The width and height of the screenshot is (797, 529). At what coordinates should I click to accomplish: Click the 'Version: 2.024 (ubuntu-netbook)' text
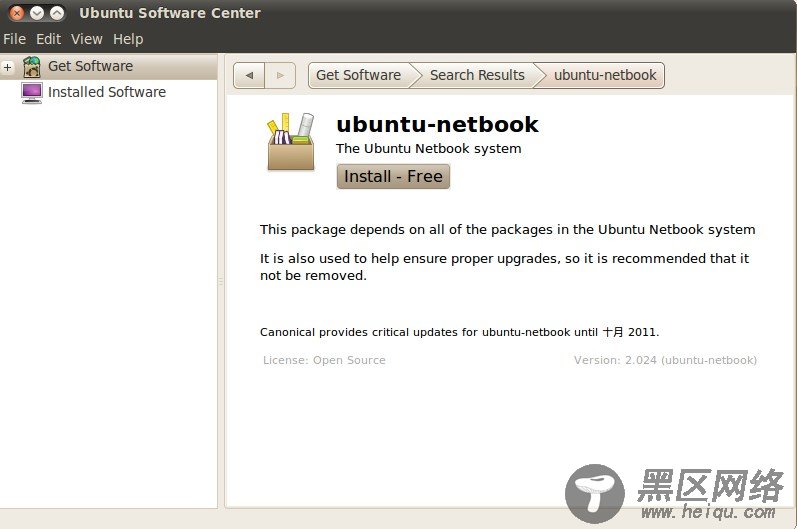click(665, 360)
